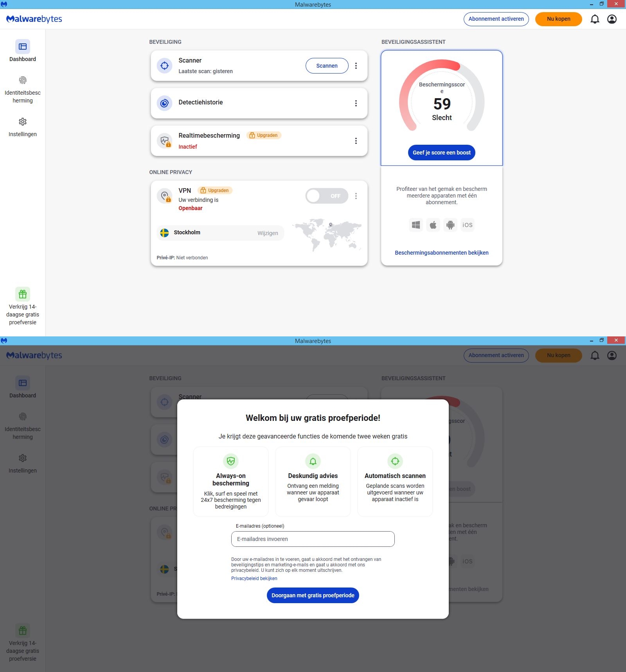626x672 pixels.
Task: Click the Android platform icon in upper window
Action: coord(450,225)
